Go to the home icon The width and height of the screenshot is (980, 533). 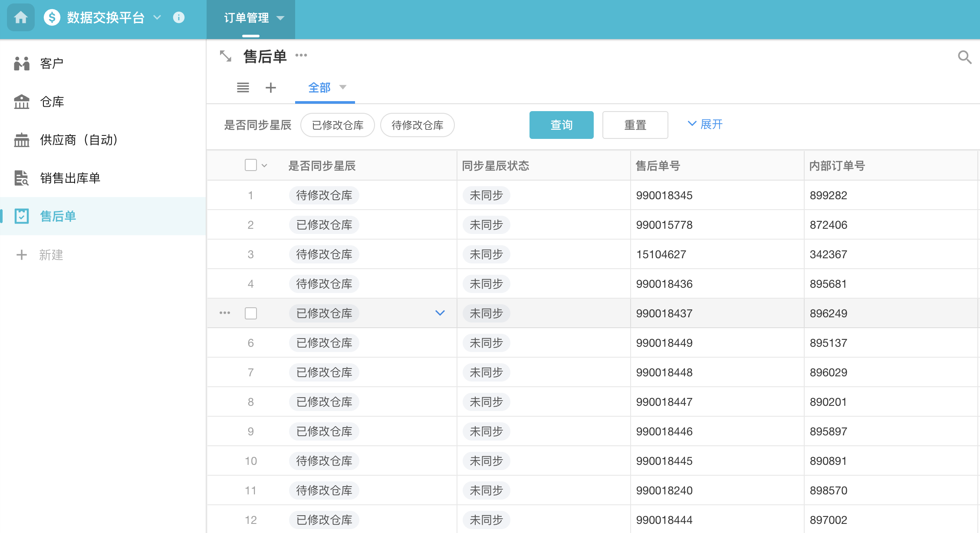tap(20, 18)
